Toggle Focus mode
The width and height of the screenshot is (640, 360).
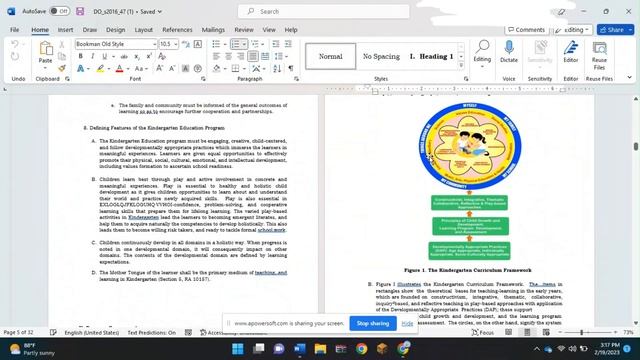(482, 333)
